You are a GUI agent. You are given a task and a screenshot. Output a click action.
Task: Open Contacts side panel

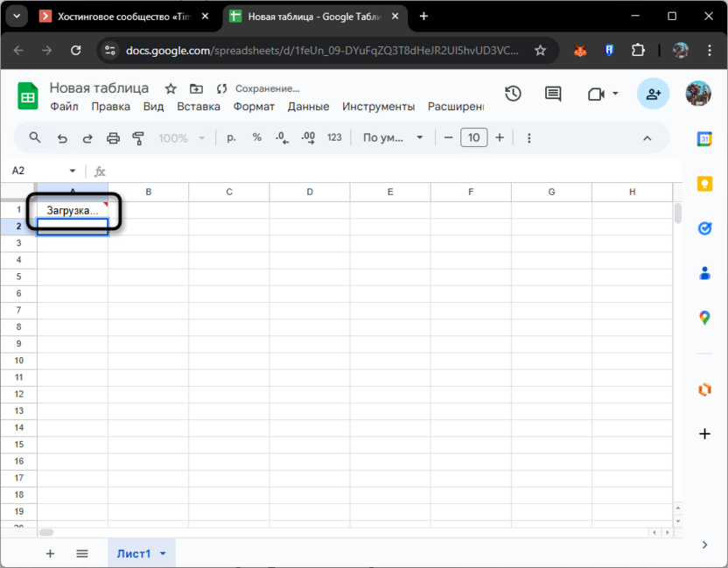tap(704, 272)
